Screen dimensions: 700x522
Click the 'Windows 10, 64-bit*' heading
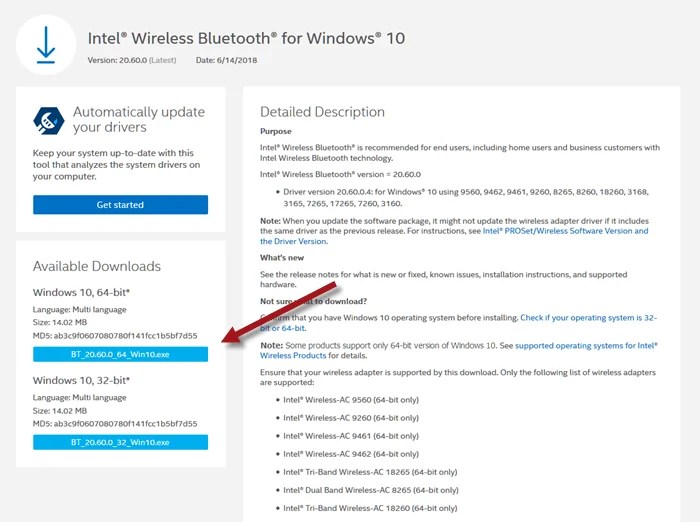[81, 292]
